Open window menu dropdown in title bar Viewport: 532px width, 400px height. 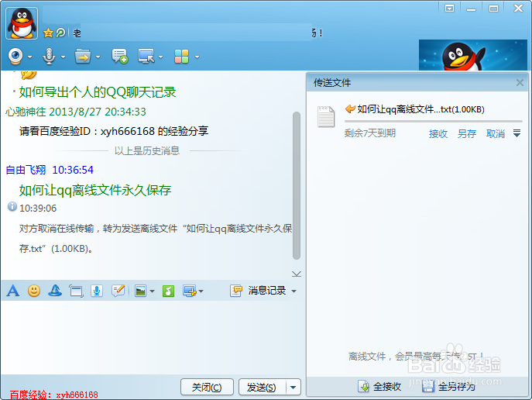tap(450, 9)
